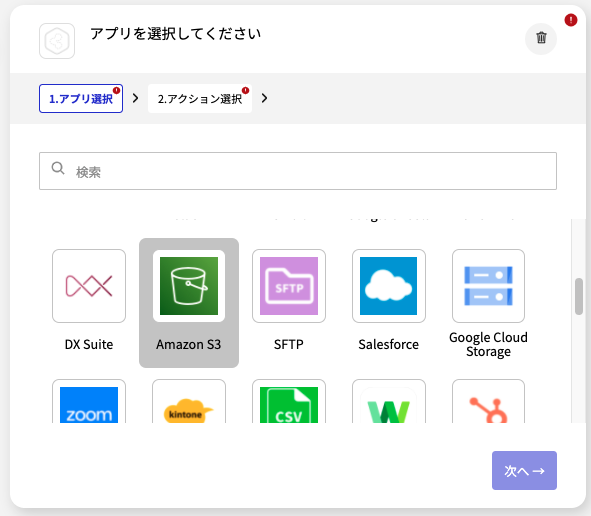The height and width of the screenshot is (516, 591).
Task: Click the DX Suite label text
Action: 89,345
